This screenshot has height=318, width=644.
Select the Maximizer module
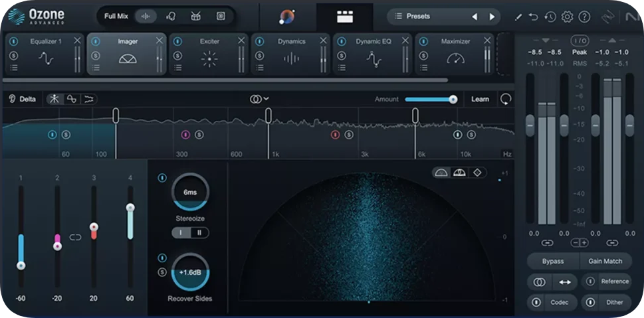[x=455, y=54]
